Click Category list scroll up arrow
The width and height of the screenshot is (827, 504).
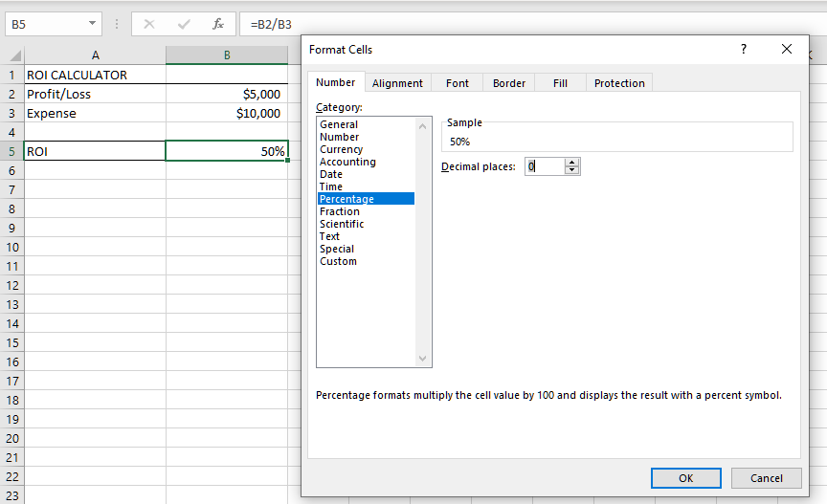tap(422, 126)
